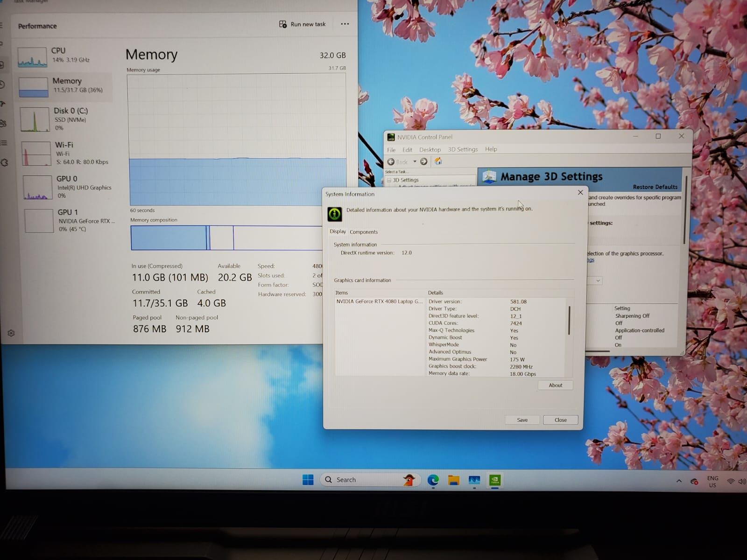Viewport: 747px width, 560px height.
Task: Click the ENG US language indicator
Action: pos(712,482)
